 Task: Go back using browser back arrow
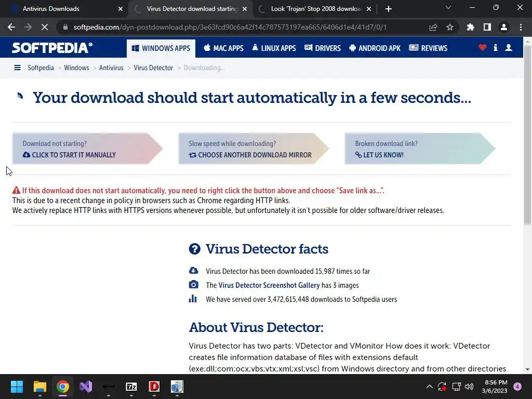point(11,27)
